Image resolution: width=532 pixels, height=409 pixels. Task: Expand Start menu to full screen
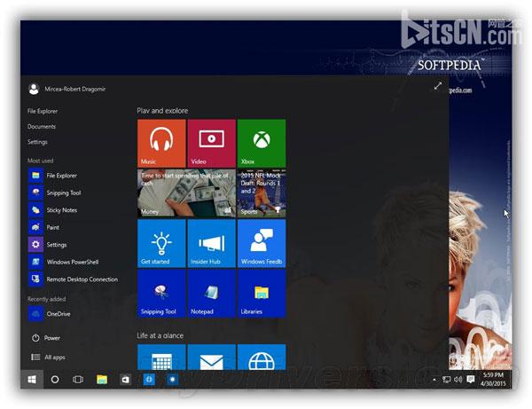point(438,86)
